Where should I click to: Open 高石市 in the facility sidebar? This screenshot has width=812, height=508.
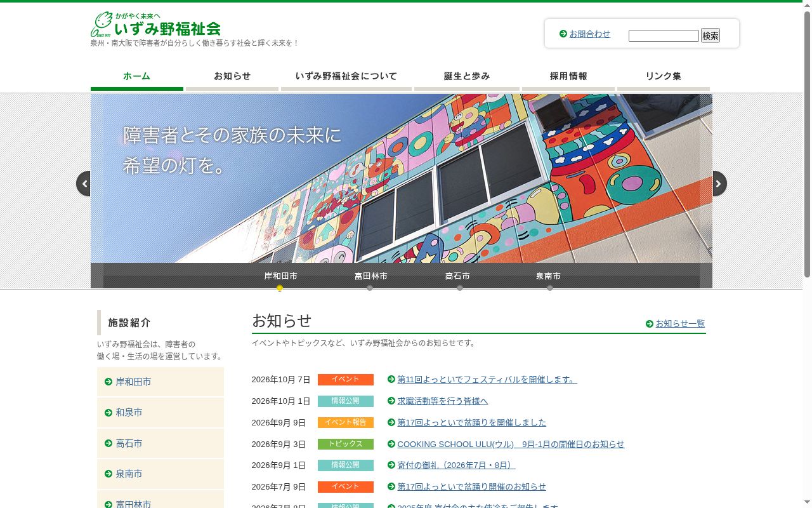[160, 443]
